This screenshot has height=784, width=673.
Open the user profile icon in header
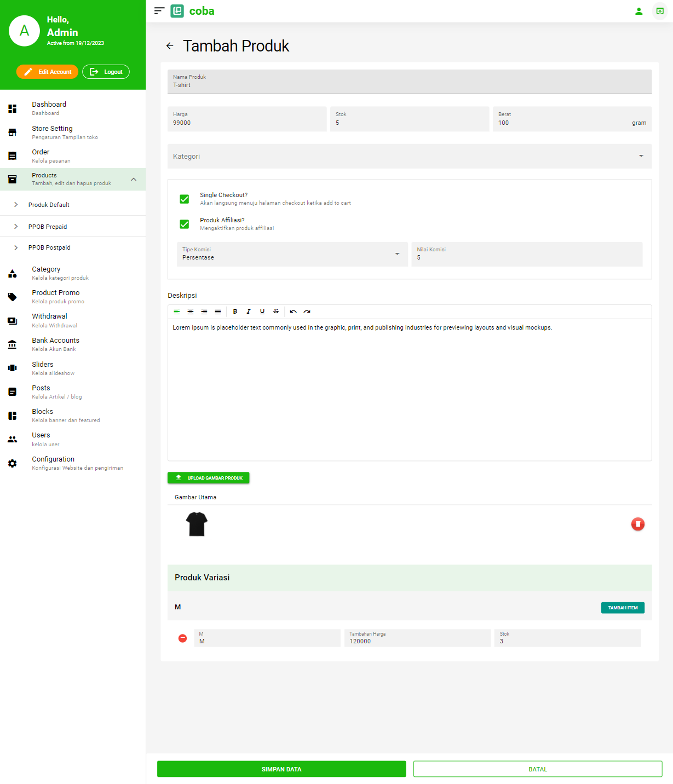639,11
